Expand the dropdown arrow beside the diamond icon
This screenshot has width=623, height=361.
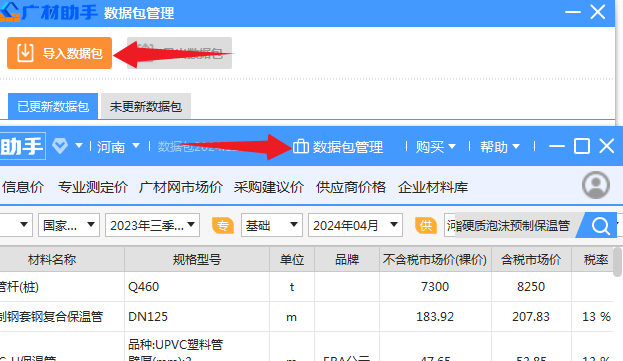click(79, 146)
